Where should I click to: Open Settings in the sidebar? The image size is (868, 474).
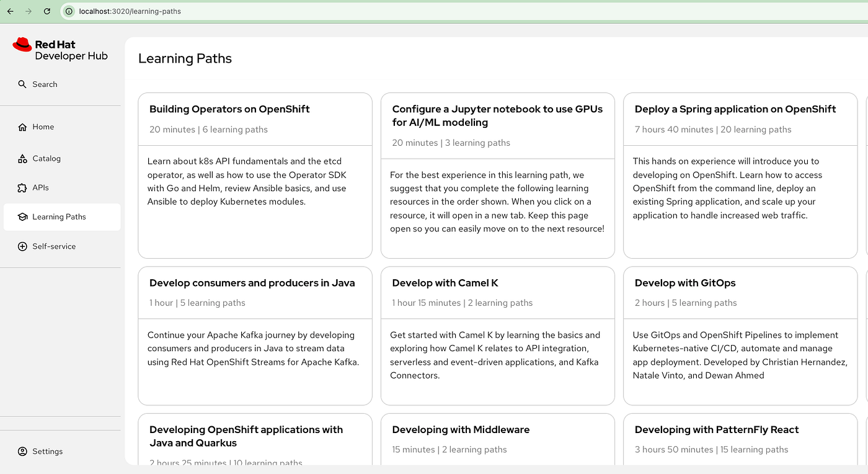tap(62, 452)
